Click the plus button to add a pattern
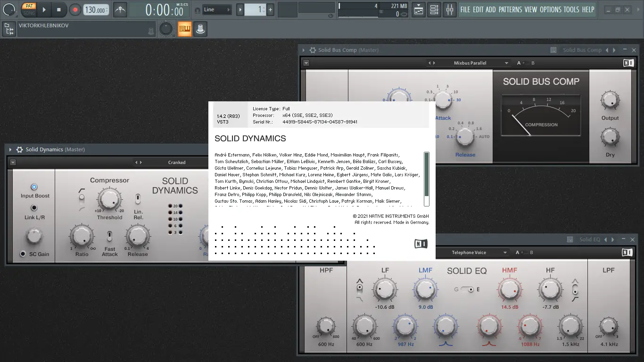Screen dimensions: 644x362 point(270,9)
